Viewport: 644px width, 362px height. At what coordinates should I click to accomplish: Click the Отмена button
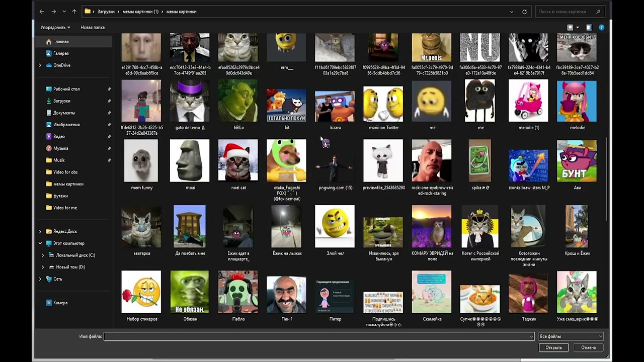pos(588,347)
